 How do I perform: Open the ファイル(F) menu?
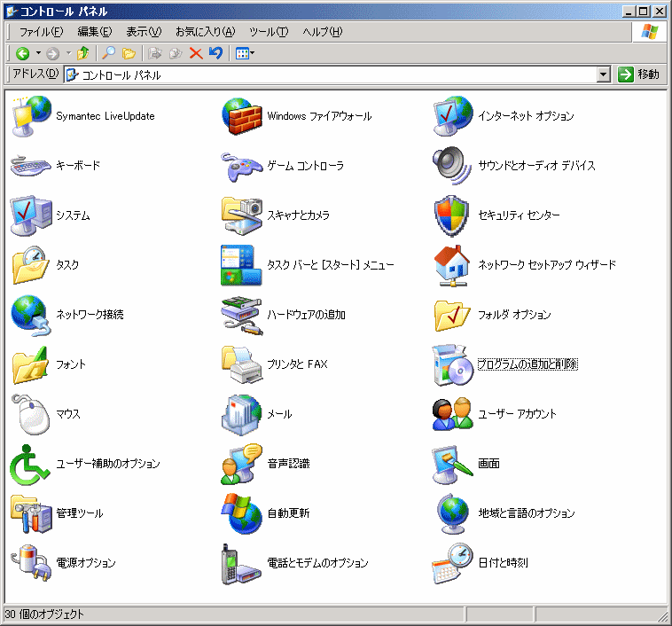click(41, 32)
